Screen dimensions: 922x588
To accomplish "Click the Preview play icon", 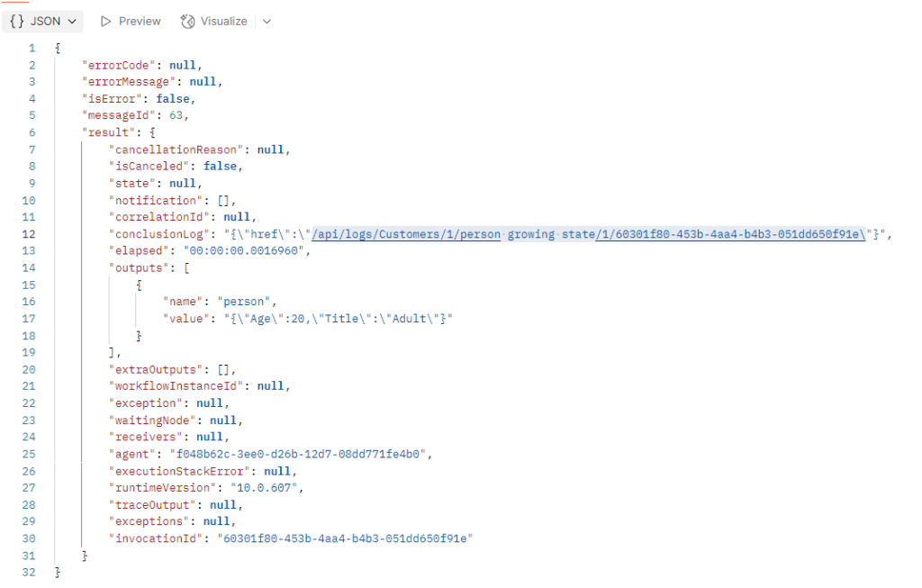I will point(106,22).
